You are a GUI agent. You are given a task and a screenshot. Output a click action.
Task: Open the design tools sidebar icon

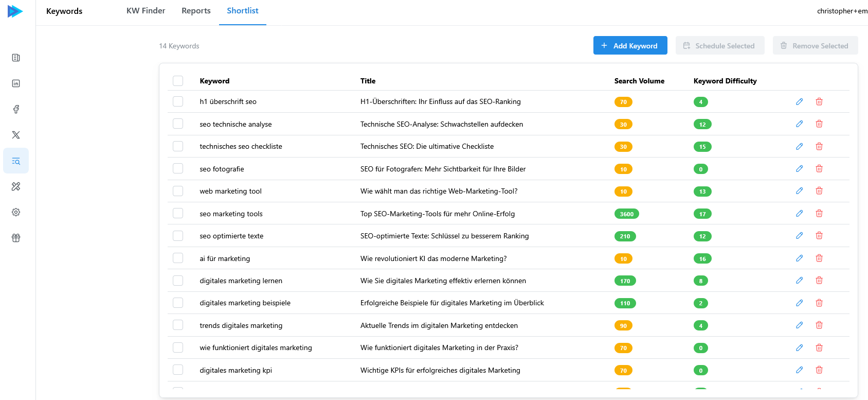tap(16, 186)
